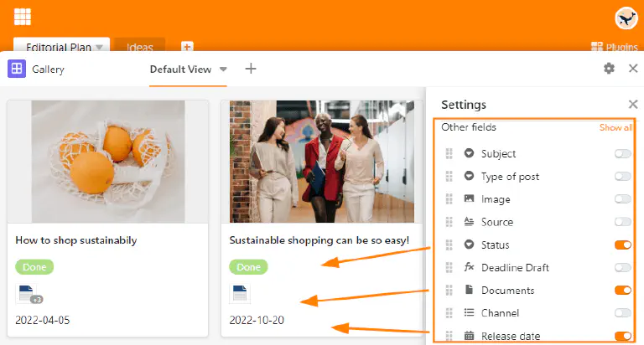This screenshot has width=644, height=345.
Task: Select the Default View tab
Action: [x=180, y=70]
